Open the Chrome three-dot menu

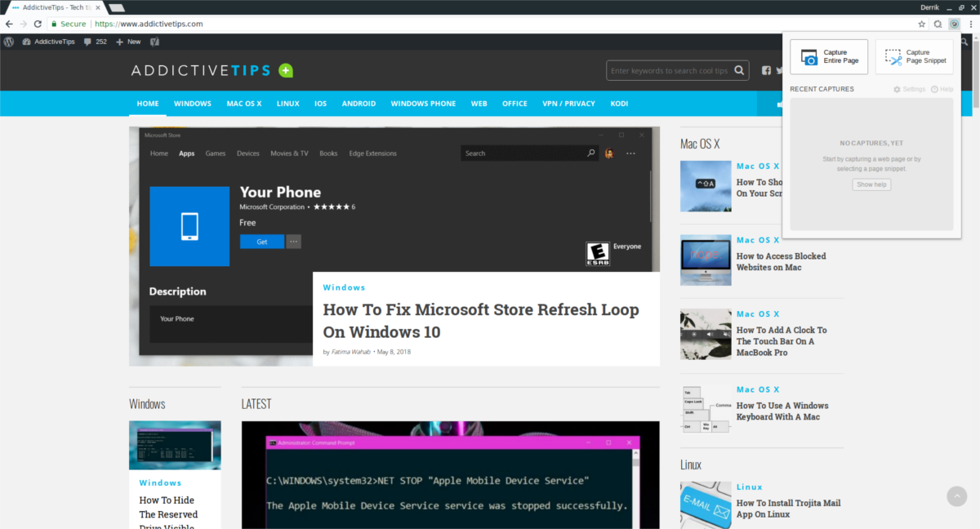tap(970, 24)
